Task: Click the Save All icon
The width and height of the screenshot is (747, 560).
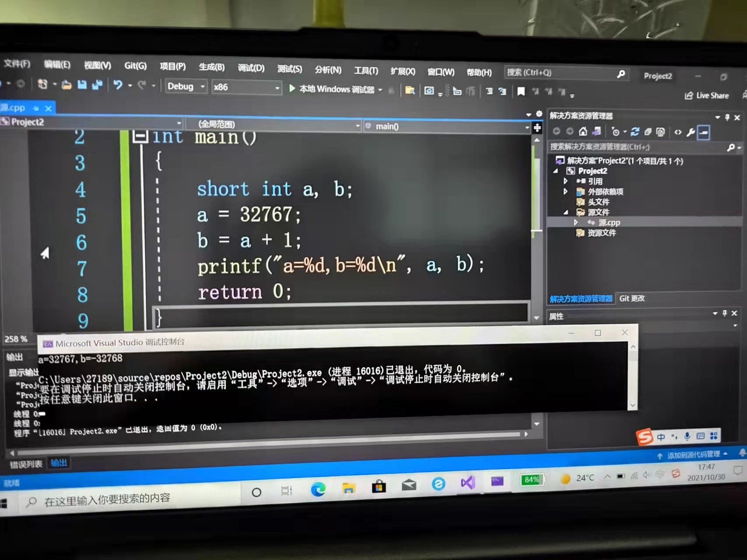Action: (97, 85)
